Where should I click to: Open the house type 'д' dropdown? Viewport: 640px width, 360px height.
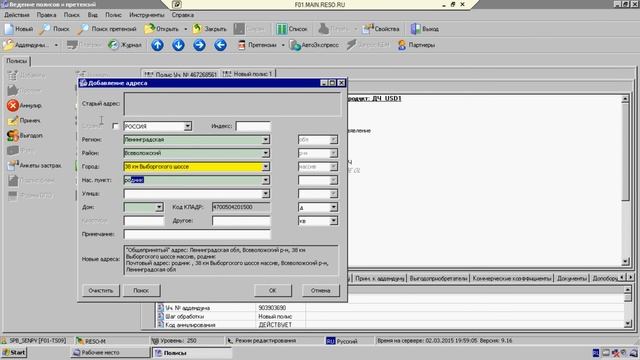pyautogui.click(x=333, y=207)
